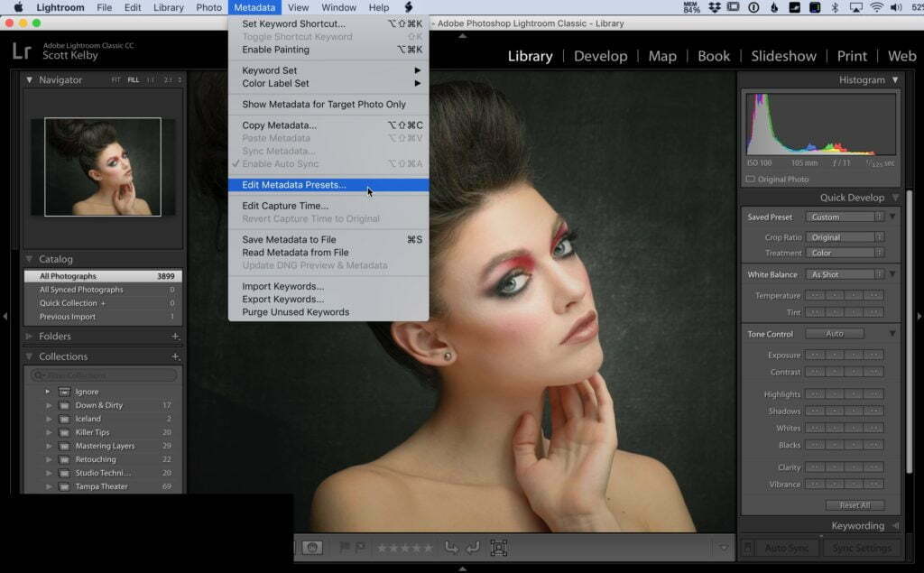Set rating using the star rating control
This screenshot has width=924, height=573.
click(404, 548)
